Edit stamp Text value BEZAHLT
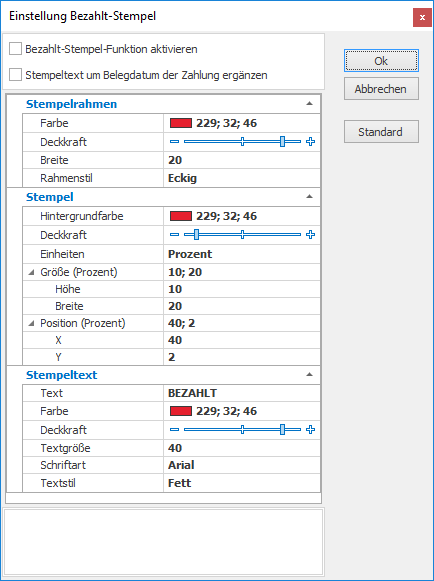The width and height of the screenshot is (434, 581). click(x=242, y=393)
